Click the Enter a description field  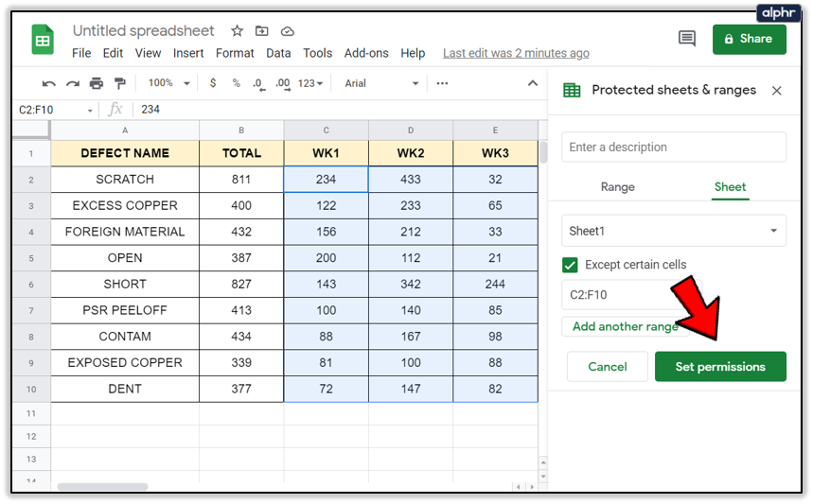674,148
